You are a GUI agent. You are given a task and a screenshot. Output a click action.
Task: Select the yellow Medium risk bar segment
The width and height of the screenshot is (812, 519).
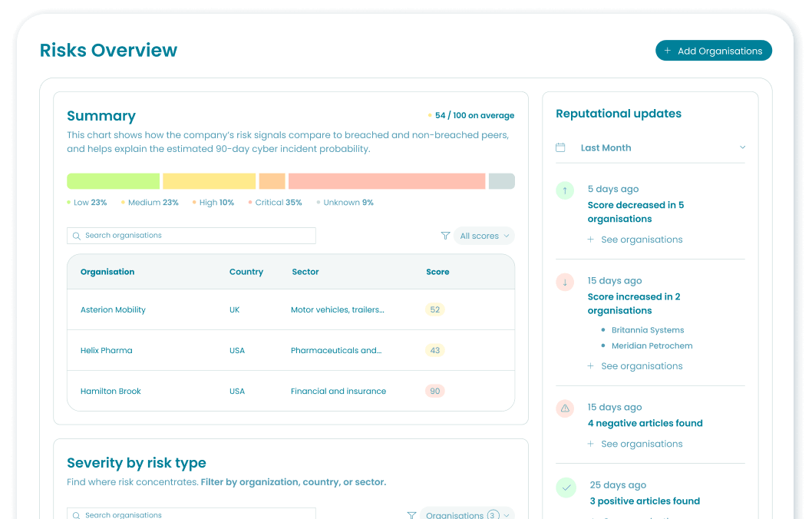coord(210,181)
